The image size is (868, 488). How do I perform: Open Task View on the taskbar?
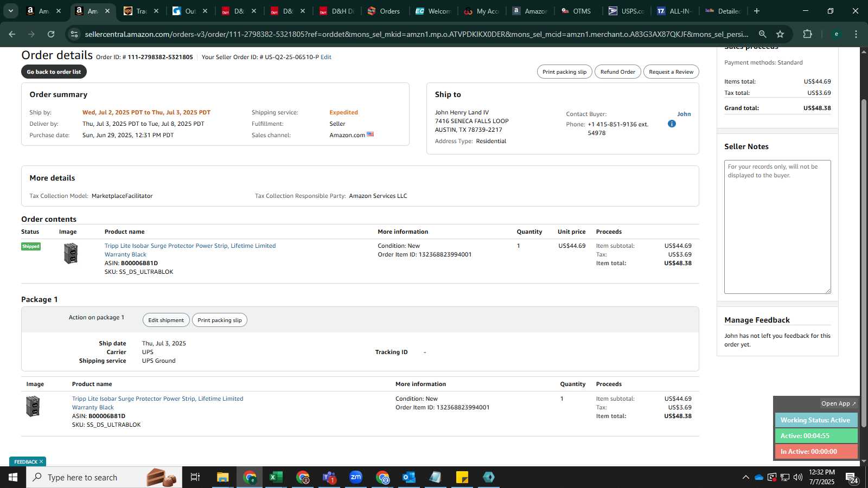click(195, 477)
